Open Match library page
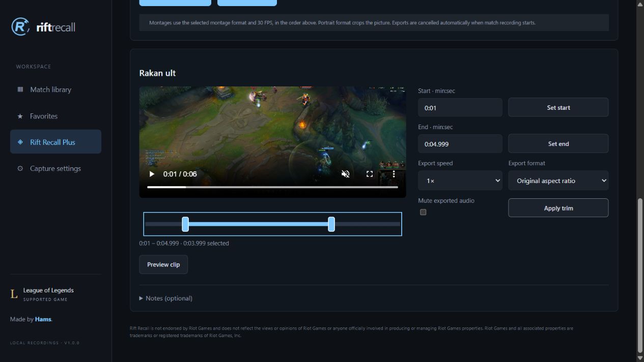This screenshot has width=644, height=362. [x=55, y=89]
